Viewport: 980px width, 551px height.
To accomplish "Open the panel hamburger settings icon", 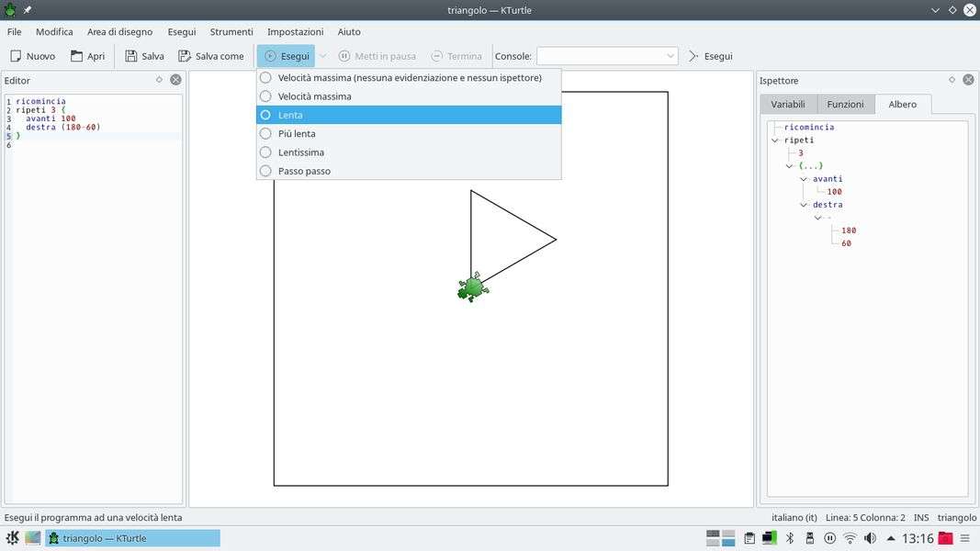I will tap(965, 538).
